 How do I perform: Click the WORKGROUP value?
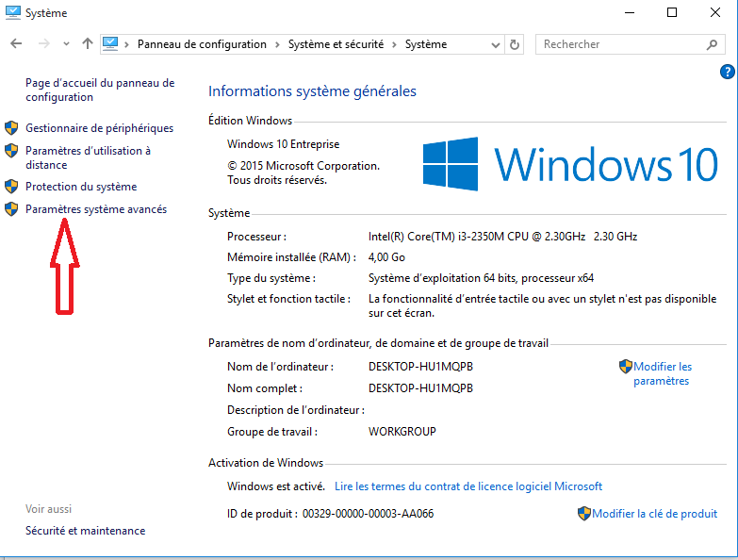pos(402,432)
